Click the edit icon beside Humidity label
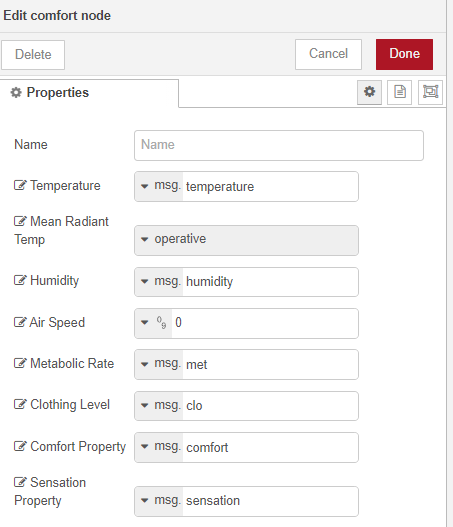 (20, 280)
